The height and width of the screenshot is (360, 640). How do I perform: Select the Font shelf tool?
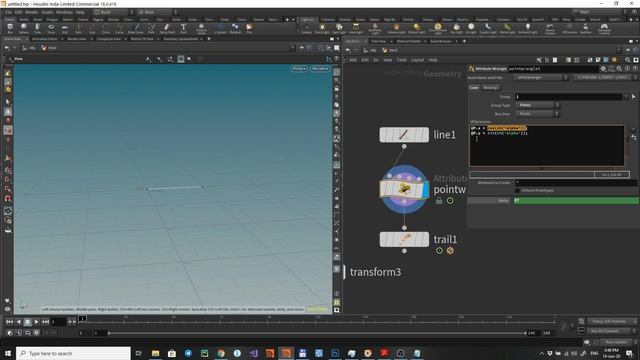[x=183, y=28]
